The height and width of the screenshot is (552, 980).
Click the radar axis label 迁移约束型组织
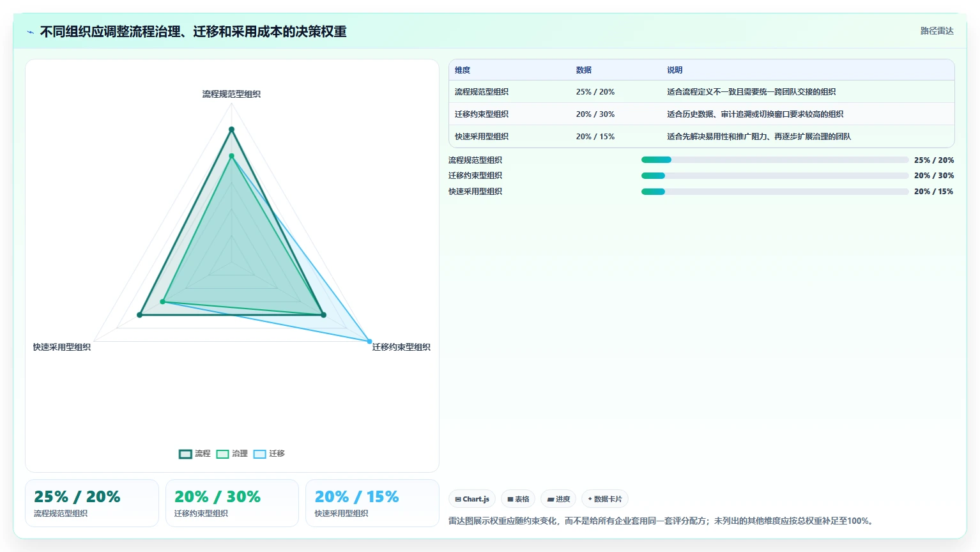coord(401,347)
